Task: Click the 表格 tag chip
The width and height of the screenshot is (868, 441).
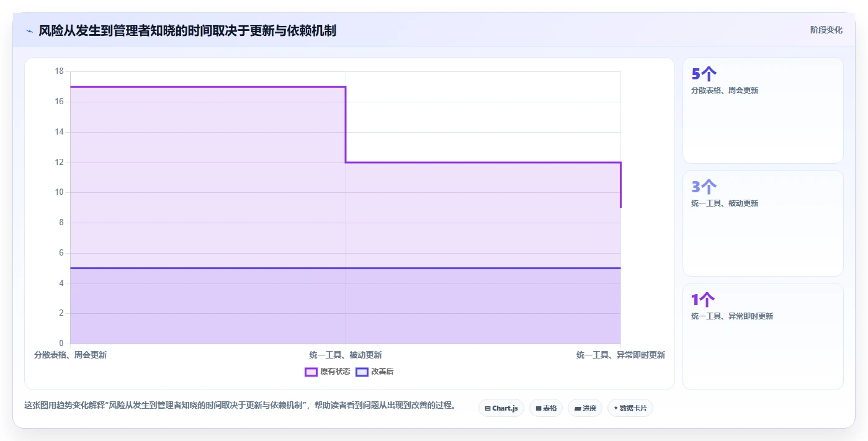Action: [x=546, y=408]
